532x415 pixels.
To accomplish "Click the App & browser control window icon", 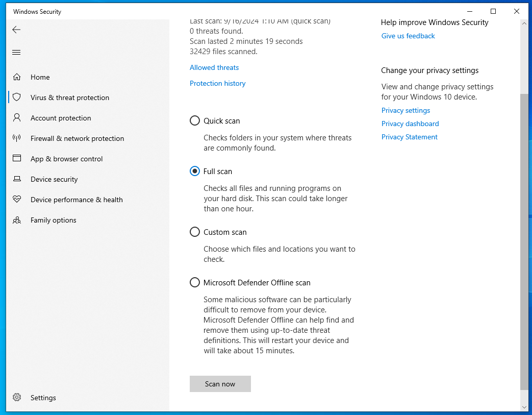I will 17,158.
